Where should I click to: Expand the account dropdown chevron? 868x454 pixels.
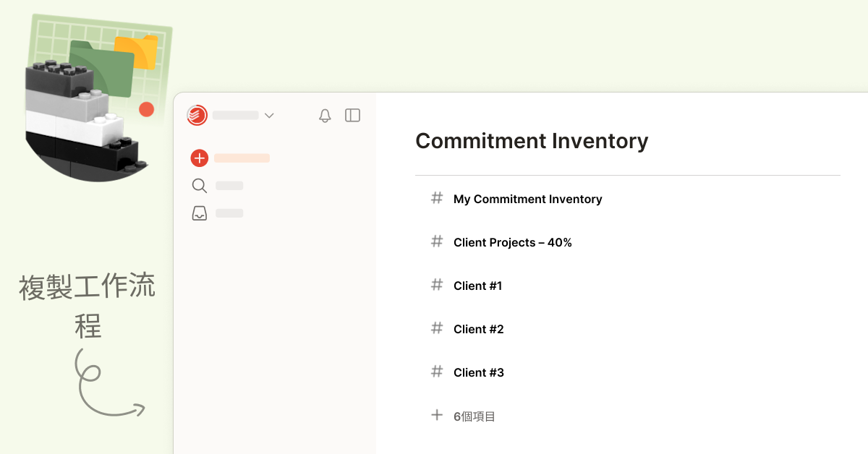coord(269,116)
